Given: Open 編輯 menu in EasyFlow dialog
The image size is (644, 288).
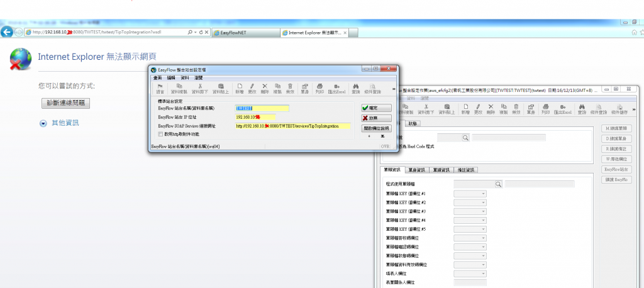Looking at the screenshot, I should pos(171,77).
